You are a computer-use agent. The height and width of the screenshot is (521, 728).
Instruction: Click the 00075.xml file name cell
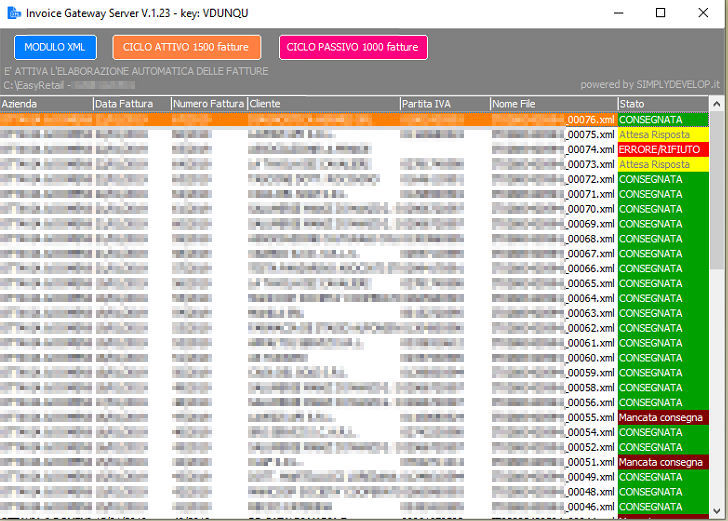[590, 135]
